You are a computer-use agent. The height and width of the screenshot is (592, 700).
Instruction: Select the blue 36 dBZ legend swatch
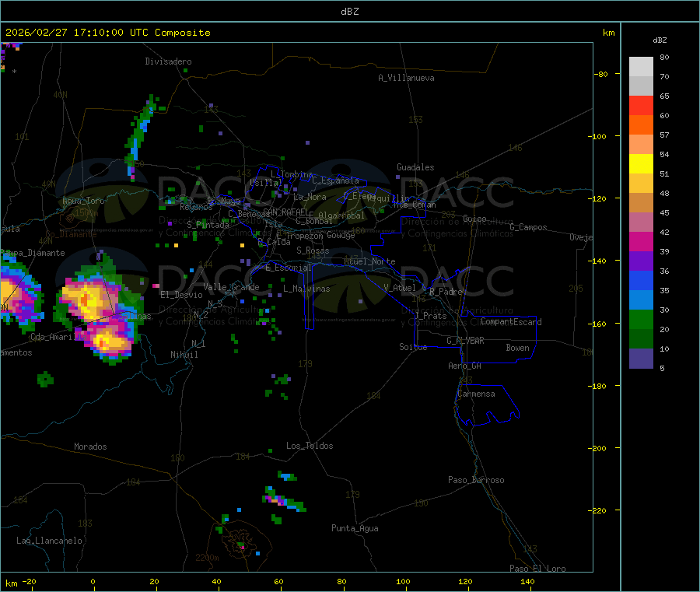click(x=641, y=280)
